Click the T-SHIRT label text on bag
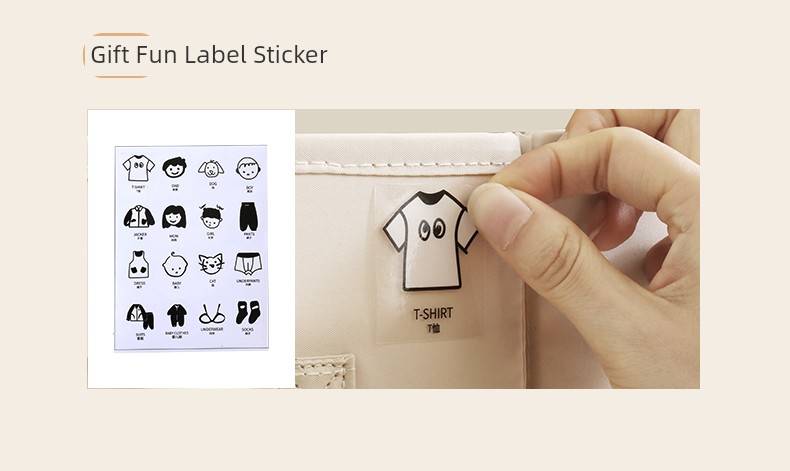This screenshot has height=471, width=790. (433, 314)
